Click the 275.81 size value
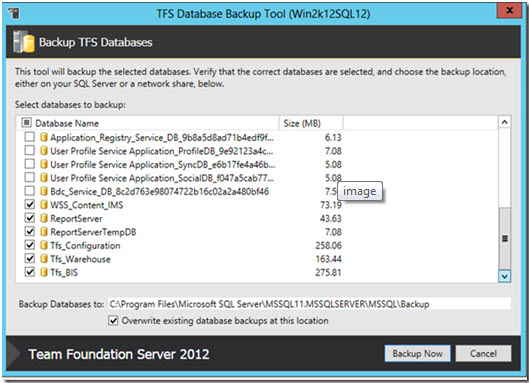 point(329,273)
